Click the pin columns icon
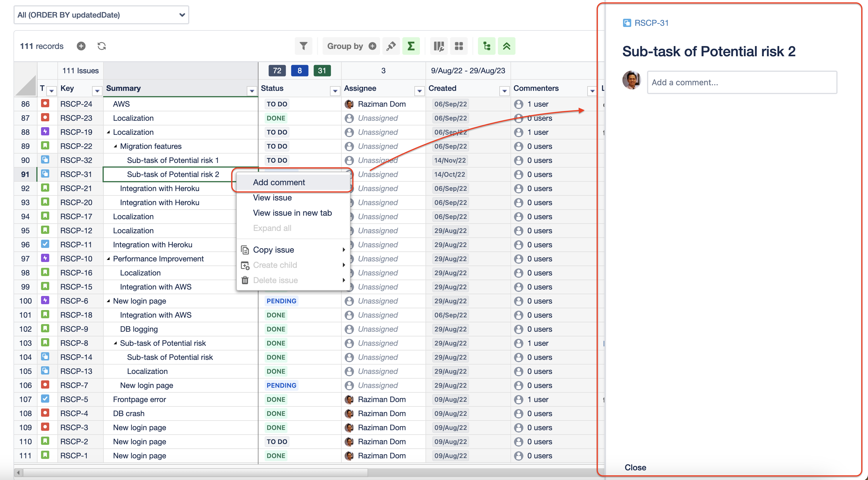This screenshot has height=480, width=868. [391, 46]
